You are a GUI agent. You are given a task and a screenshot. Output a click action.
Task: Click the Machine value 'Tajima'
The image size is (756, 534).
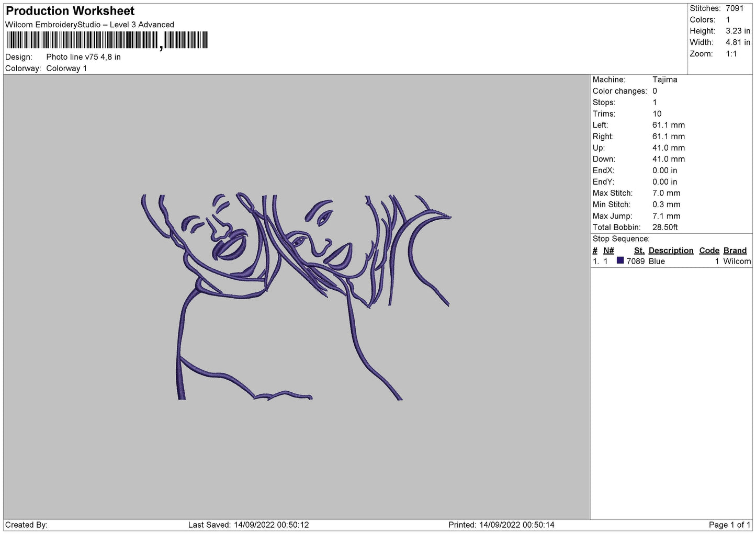pos(664,79)
